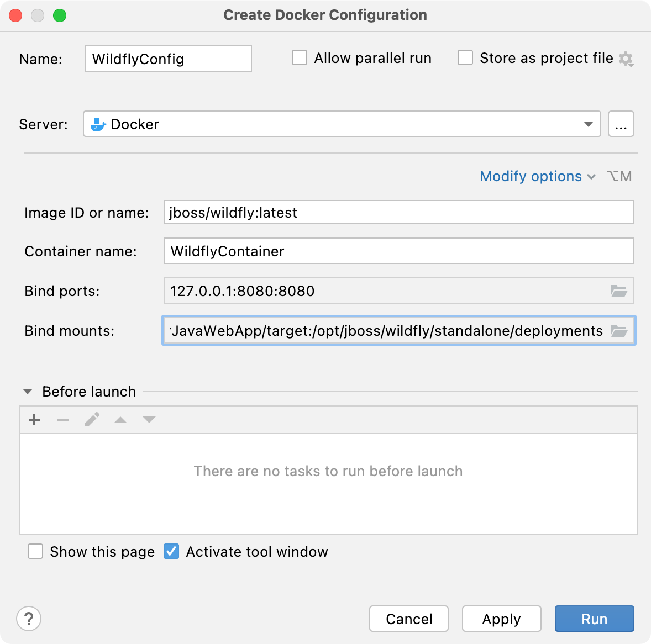Move Before launch task up
Viewport: 651px width, 644px height.
click(120, 420)
